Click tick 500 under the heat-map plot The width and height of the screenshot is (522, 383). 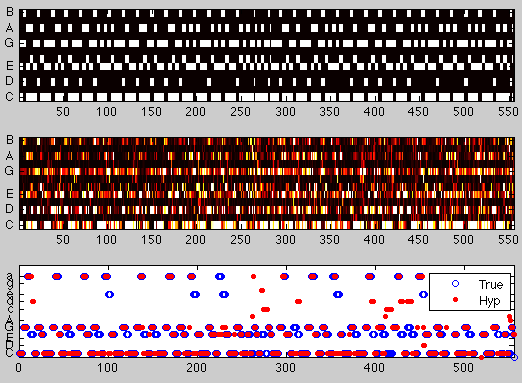click(463, 240)
